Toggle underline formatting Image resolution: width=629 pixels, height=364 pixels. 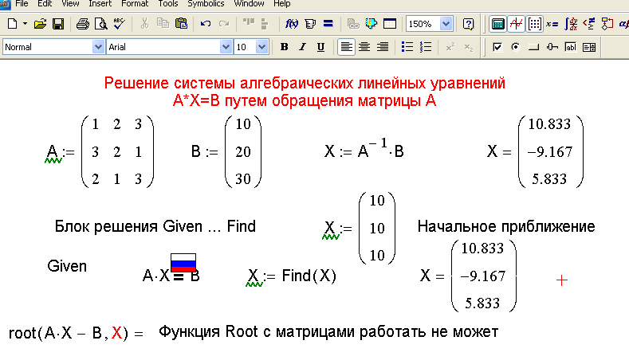320,47
